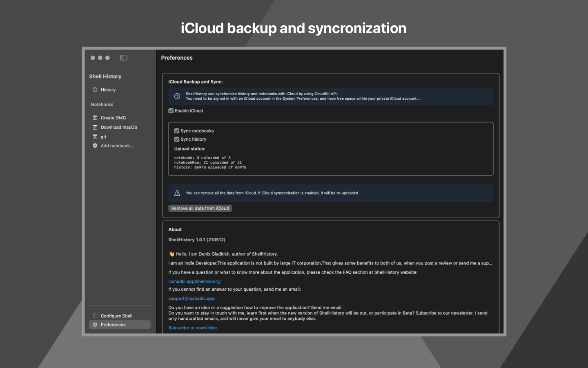Click the Preferences gear icon
Viewport: 588px width, 368px height.
95,325
